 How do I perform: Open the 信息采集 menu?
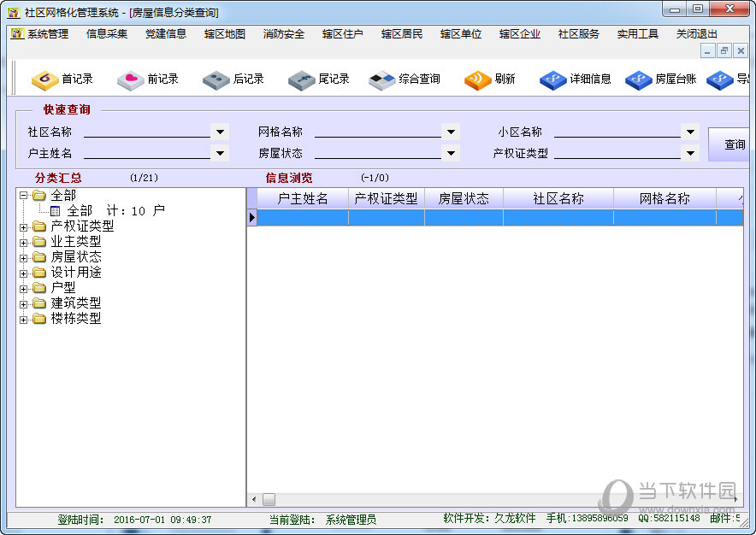(x=107, y=33)
